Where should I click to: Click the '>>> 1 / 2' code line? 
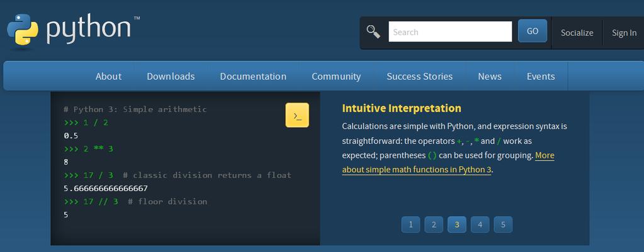pyautogui.click(x=86, y=123)
